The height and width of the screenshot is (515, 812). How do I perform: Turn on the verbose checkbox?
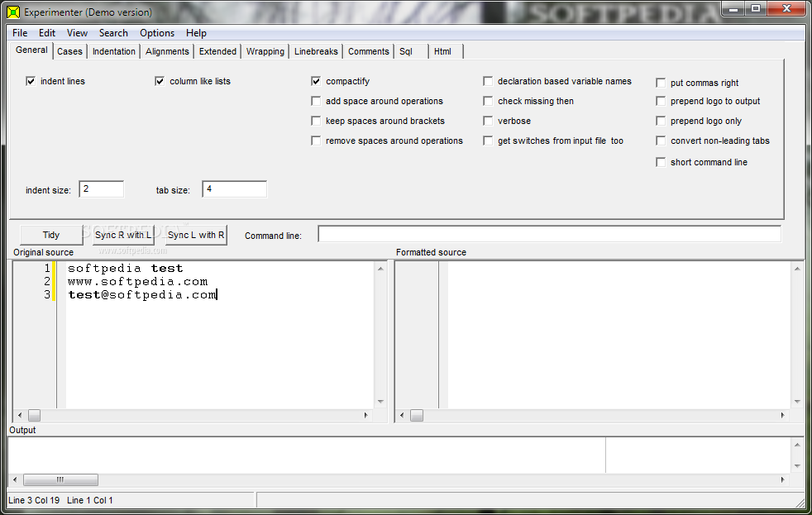click(x=488, y=121)
